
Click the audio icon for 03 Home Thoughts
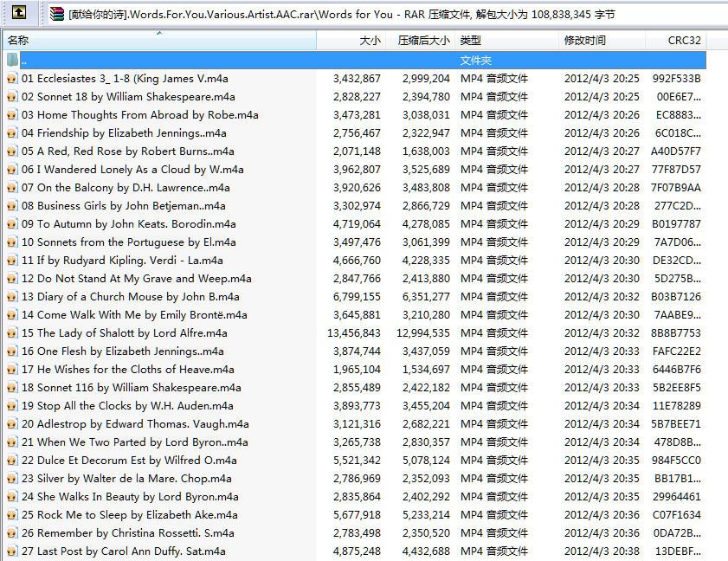(x=12, y=114)
